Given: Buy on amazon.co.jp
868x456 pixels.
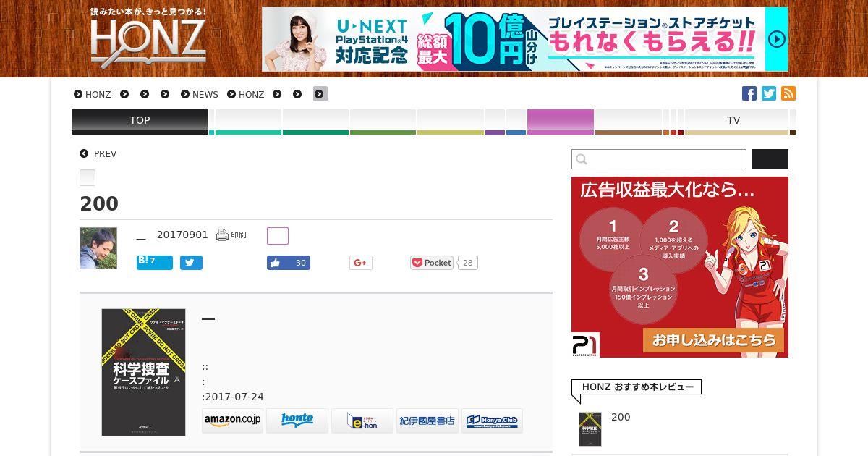Looking at the screenshot, I should click(x=233, y=421).
